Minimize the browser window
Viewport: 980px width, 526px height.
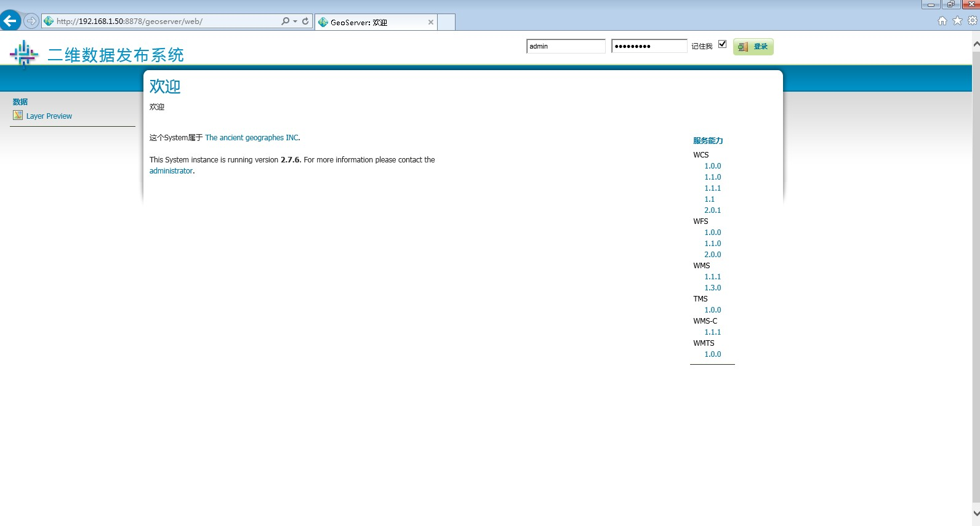pos(931,4)
